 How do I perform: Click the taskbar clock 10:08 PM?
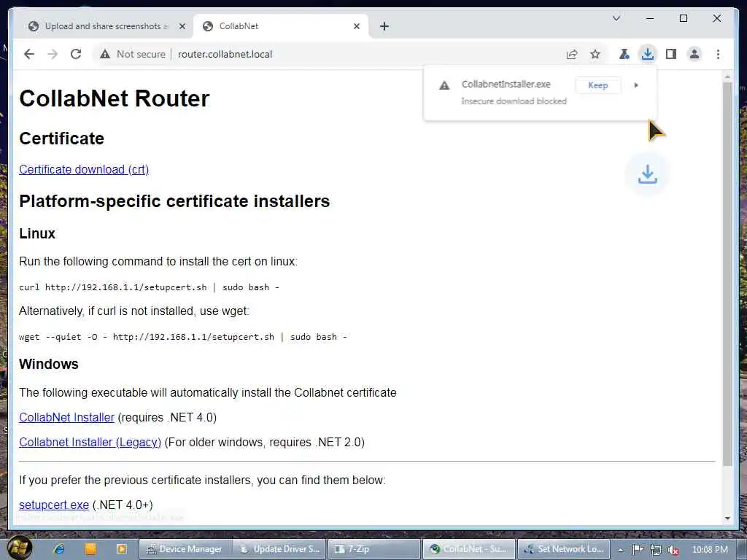tap(710, 550)
